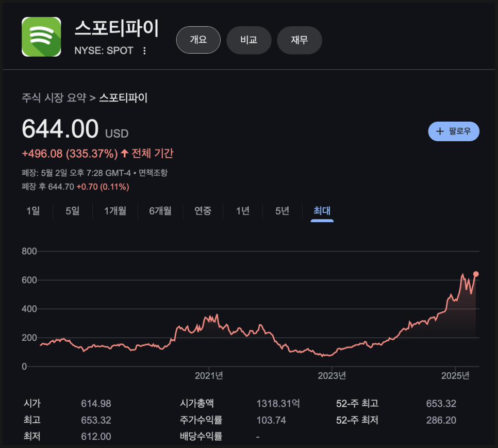Click the 800 y-axis label

pyautogui.click(x=29, y=251)
